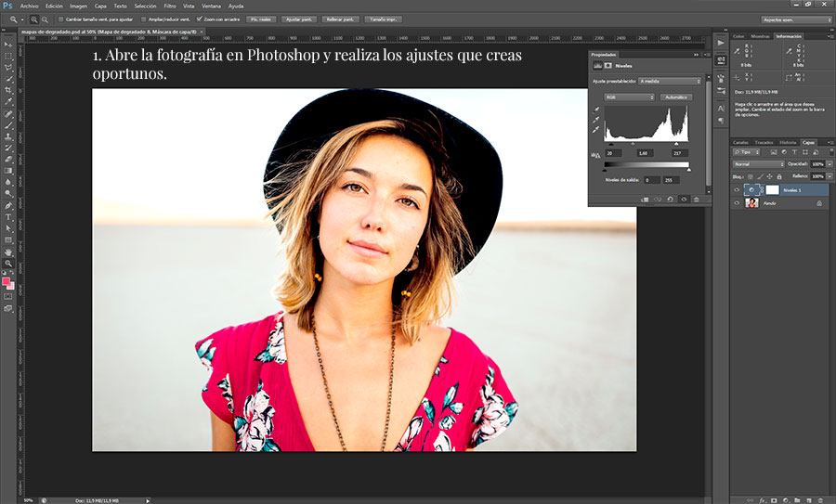This screenshot has height=504, width=836.
Task: Click the 'Automático' button
Action: click(677, 97)
